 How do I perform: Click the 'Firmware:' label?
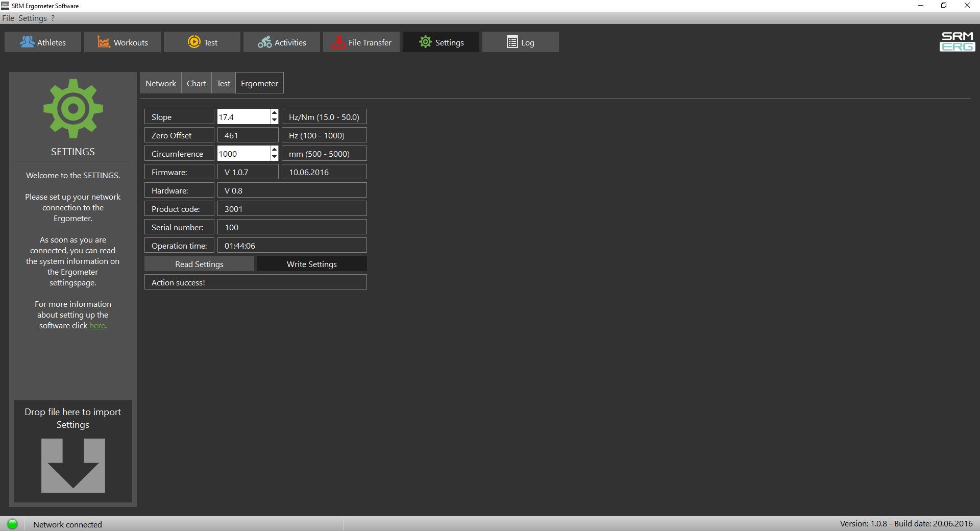[x=179, y=172]
